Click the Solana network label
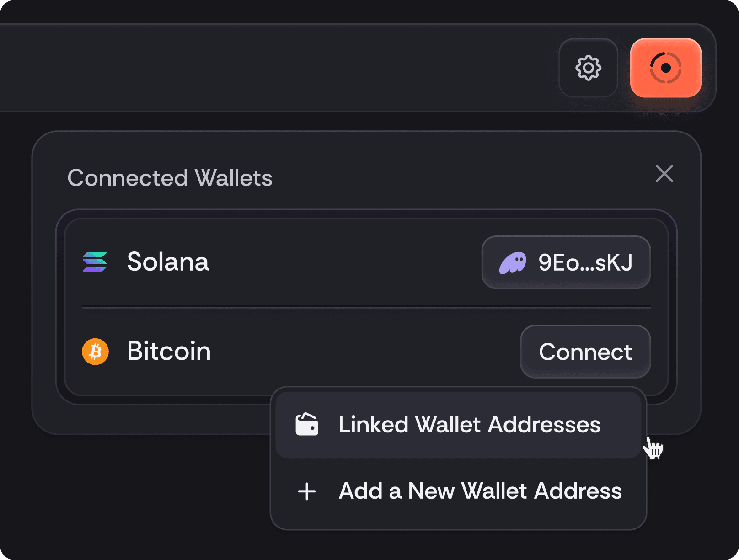 [x=168, y=262]
